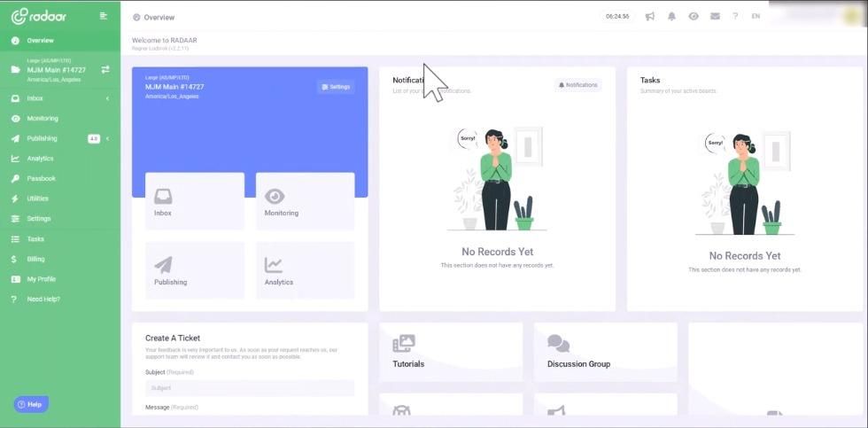Click the envelope messages icon in header
Image resolution: width=868 pixels, height=428 pixels.
(715, 16)
